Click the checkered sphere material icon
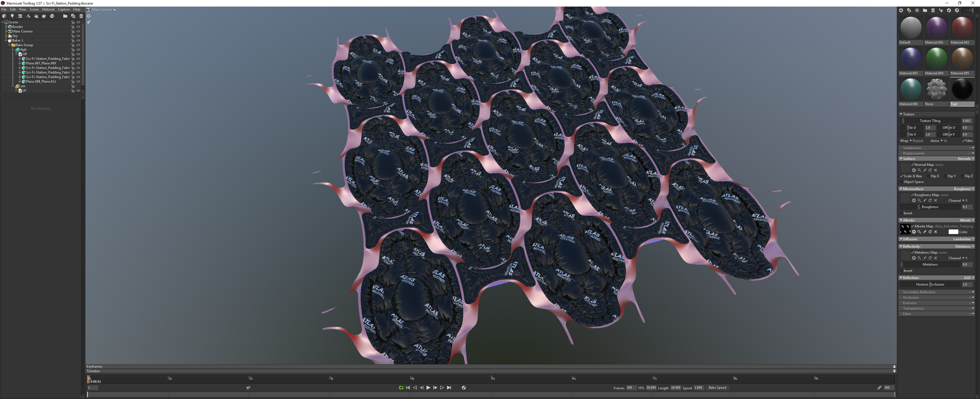 [x=917, y=10]
